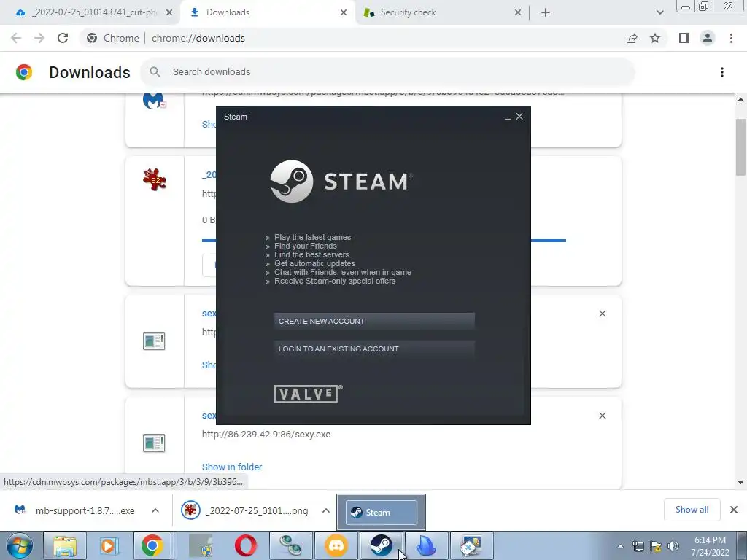Open Chrome's three-dot menu
Screen dimensions: 747x560
tap(731, 38)
